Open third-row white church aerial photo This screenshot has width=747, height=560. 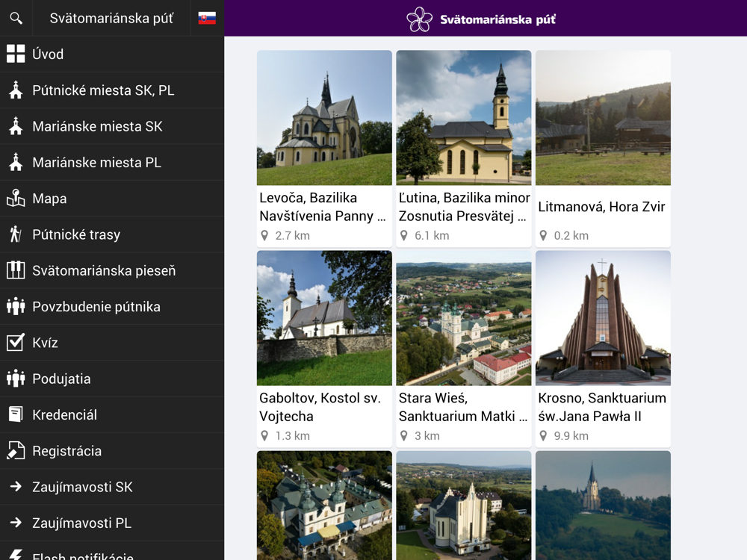click(464, 505)
